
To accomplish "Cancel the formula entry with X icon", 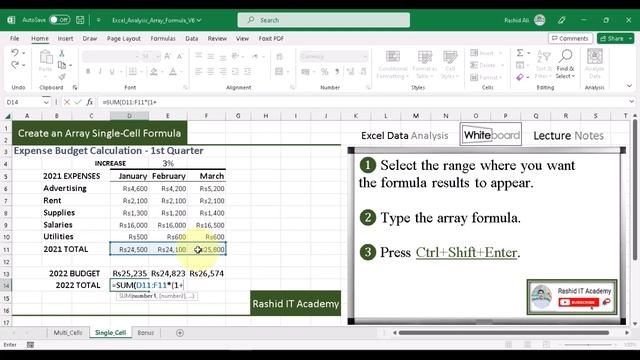I will pos(67,102).
